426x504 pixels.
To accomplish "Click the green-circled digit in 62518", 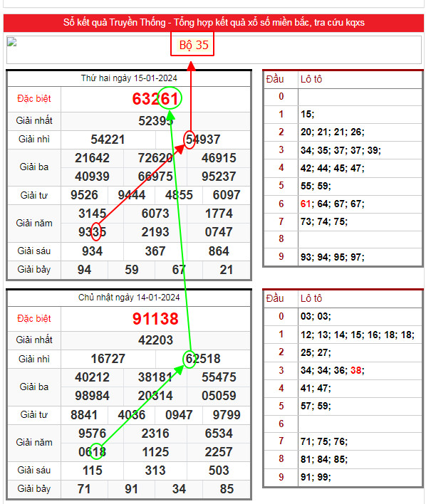I will 189,359.
